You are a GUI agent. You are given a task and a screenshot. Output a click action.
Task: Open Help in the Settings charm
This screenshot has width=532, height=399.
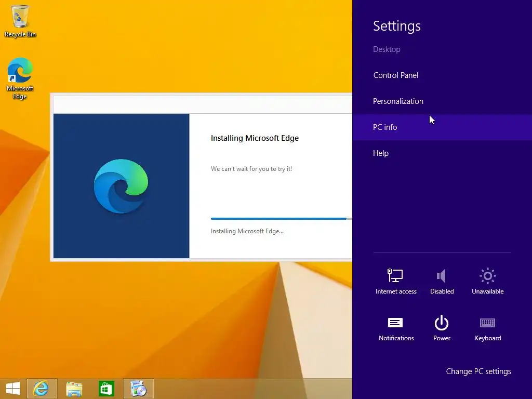(442, 153)
